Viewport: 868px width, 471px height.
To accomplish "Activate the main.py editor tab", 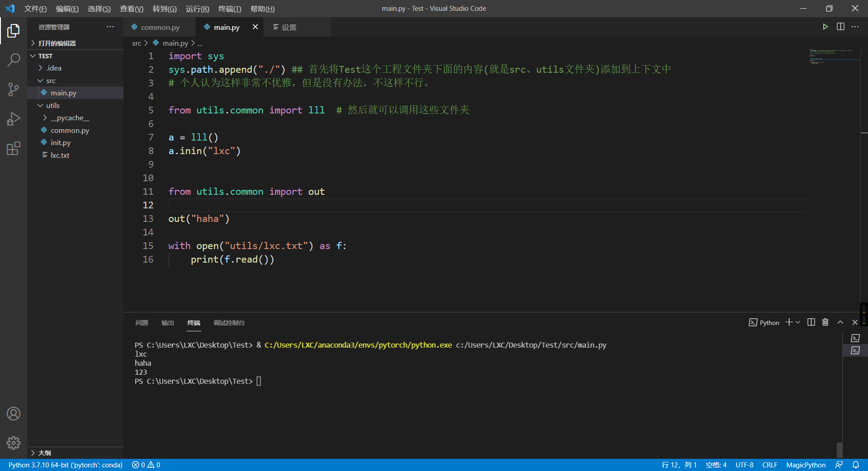I will (x=226, y=27).
